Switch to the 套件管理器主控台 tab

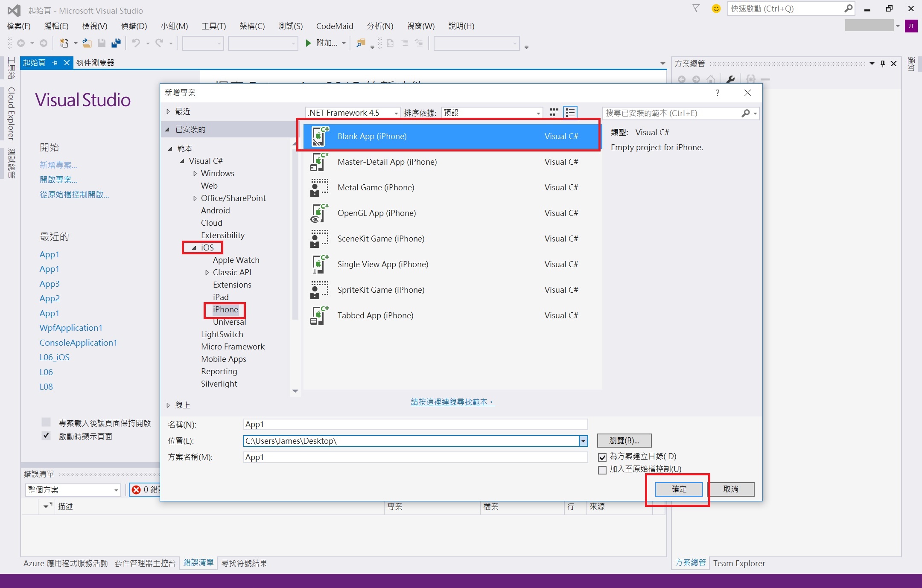click(x=145, y=563)
